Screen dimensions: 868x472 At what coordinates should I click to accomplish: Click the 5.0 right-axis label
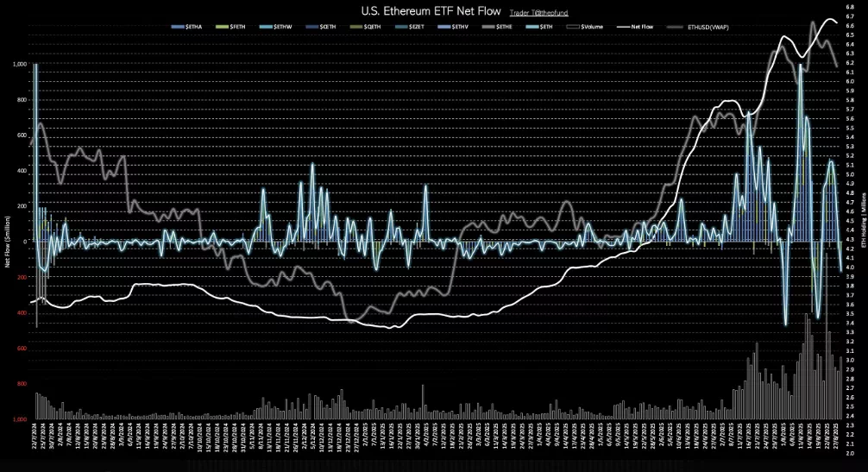pyautogui.click(x=849, y=174)
